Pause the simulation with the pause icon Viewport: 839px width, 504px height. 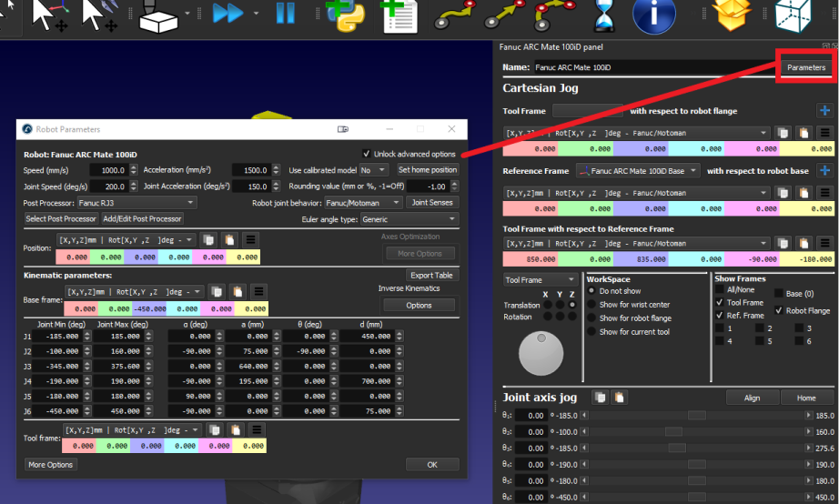coord(285,14)
